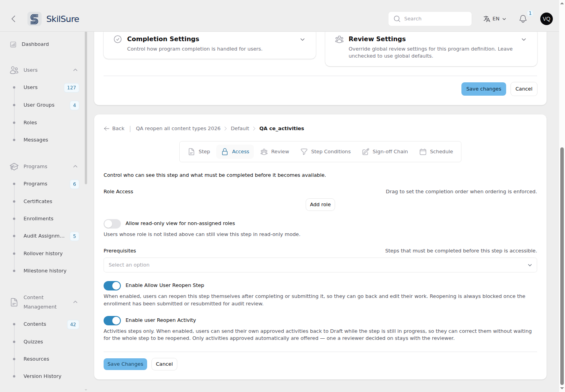Disable user Reopen Activity toggle
Screen dimensions: 565x392
pos(112,321)
